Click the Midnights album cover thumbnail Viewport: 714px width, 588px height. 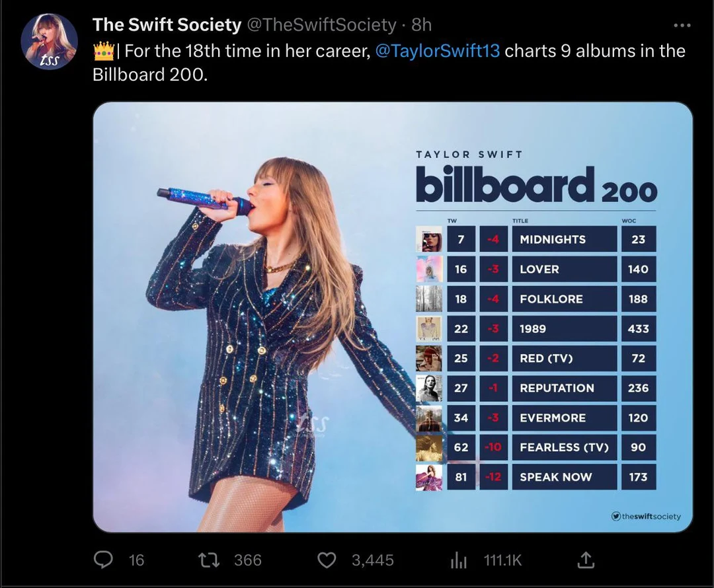(x=428, y=239)
